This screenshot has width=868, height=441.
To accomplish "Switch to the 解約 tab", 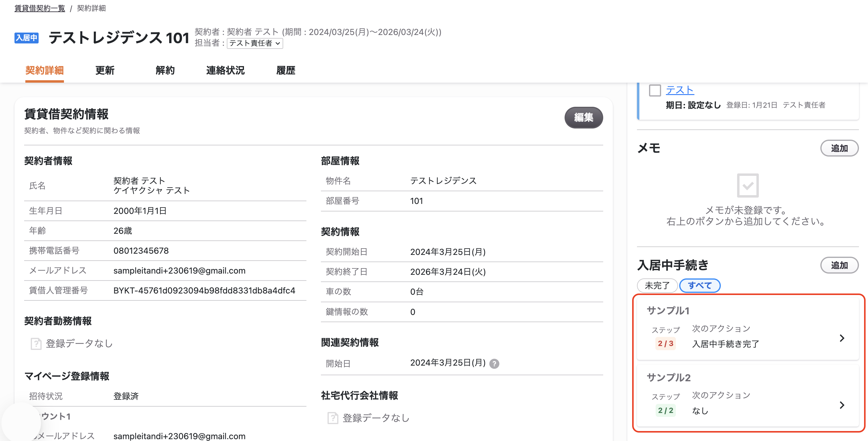I will pos(165,70).
